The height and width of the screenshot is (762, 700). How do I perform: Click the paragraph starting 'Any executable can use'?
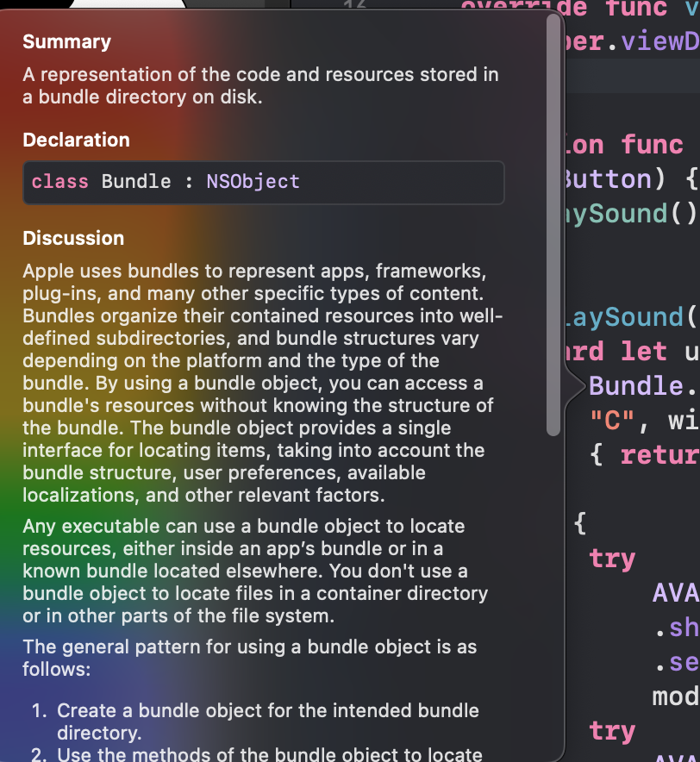pos(255,571)
